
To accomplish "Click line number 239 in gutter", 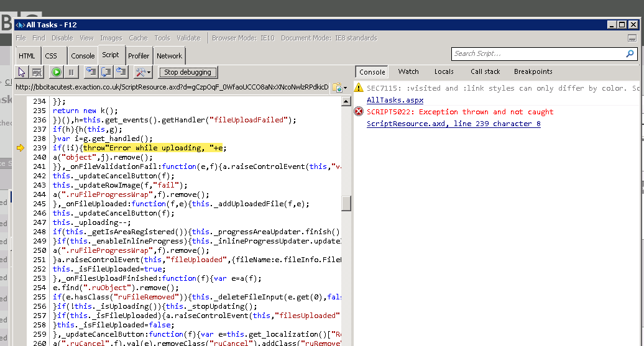I will [x=39, y=148].
